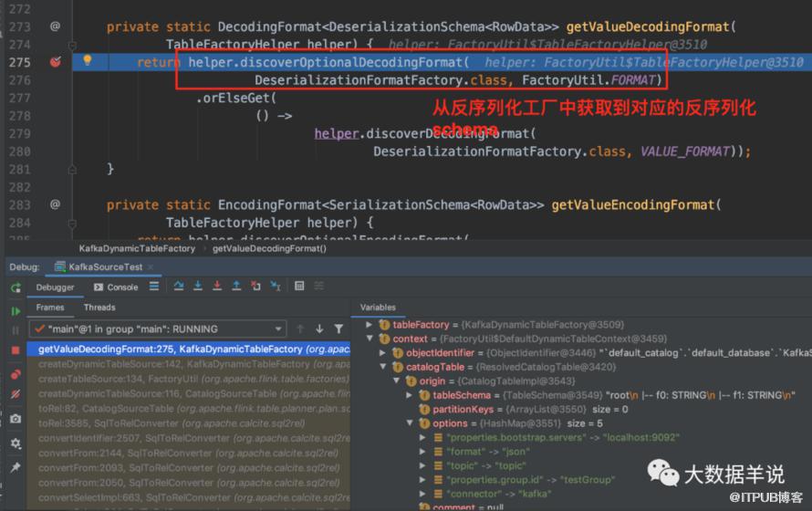Select the Variables tab
The width and height of the screenshot is (812, 511).
pyautogui.click(x=378, y=308)
